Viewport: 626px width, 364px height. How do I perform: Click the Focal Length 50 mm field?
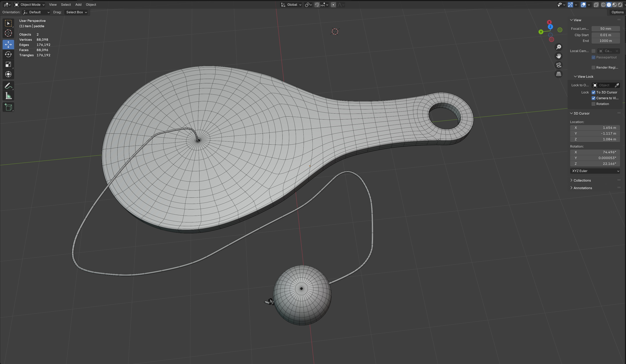pos(605,29)
